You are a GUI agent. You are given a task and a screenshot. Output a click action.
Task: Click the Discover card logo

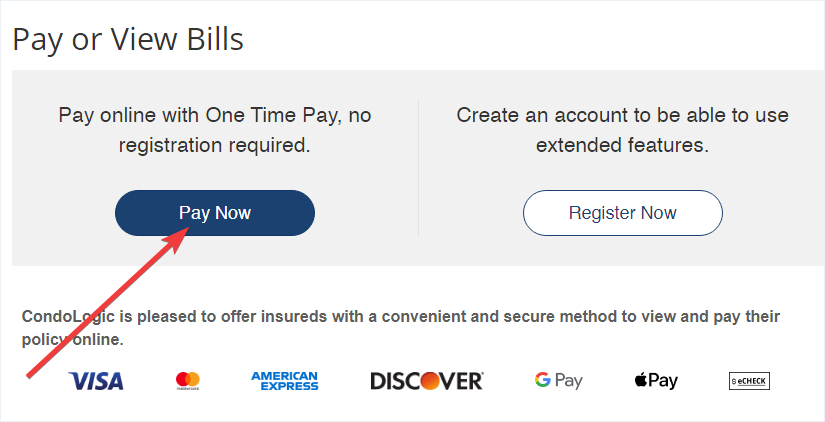click(427, 380)
